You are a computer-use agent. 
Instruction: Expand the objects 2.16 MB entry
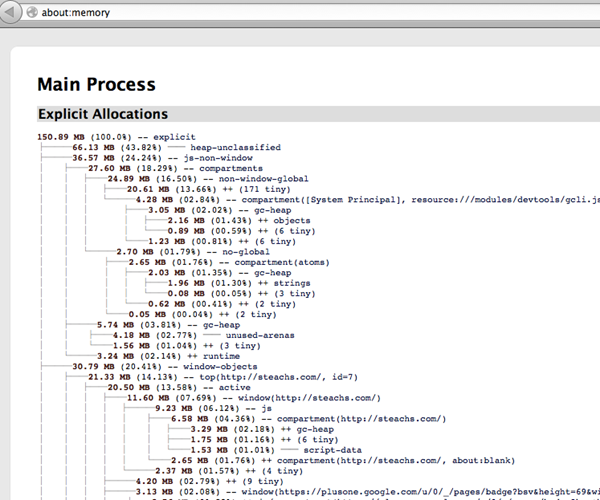pos(239,221)
